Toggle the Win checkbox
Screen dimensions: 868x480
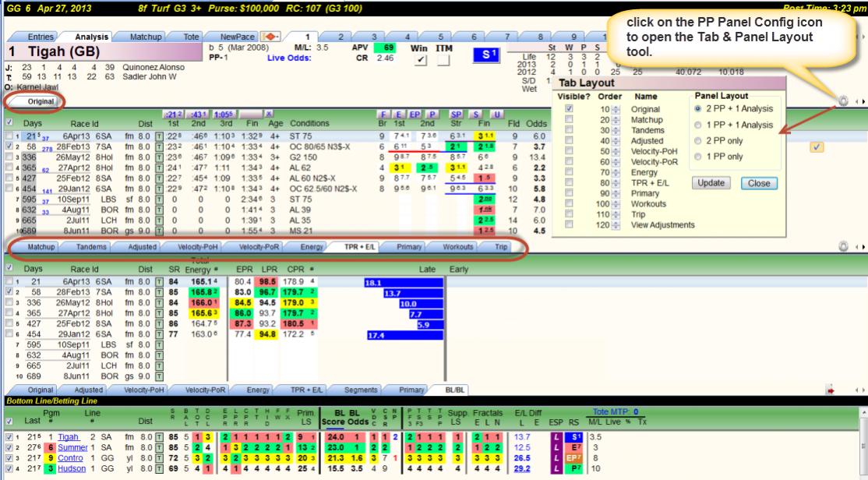420,60
